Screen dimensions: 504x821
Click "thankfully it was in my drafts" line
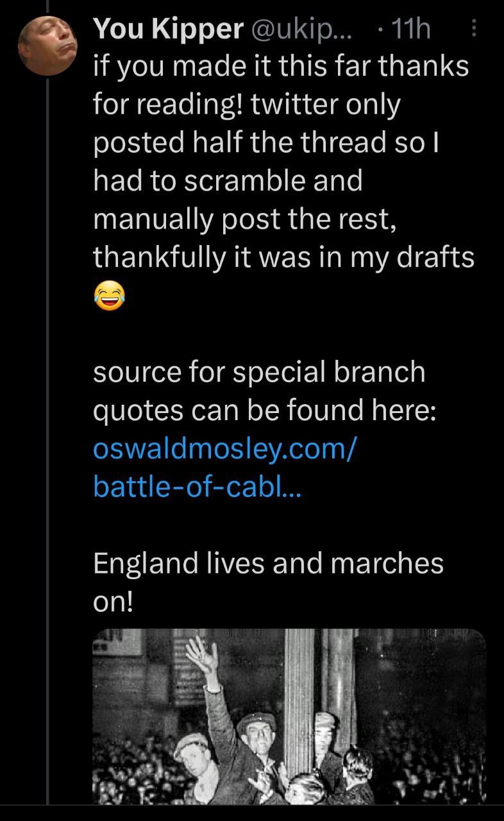coord(283,257)
